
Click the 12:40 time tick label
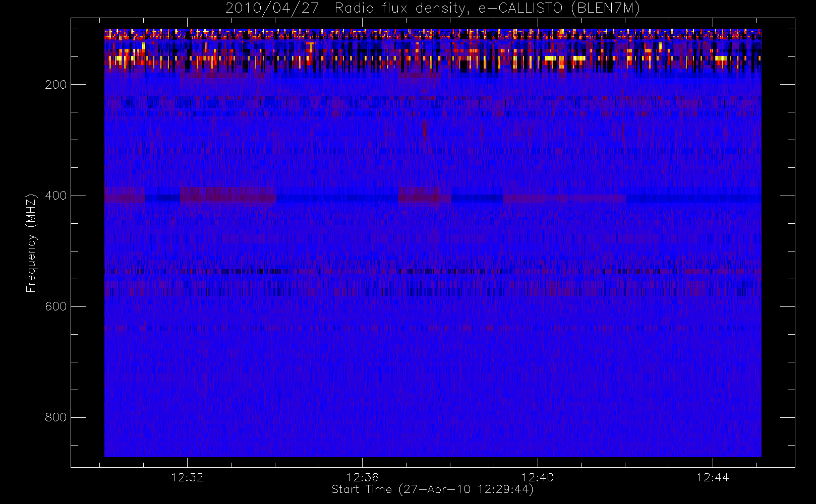point(538,477)
